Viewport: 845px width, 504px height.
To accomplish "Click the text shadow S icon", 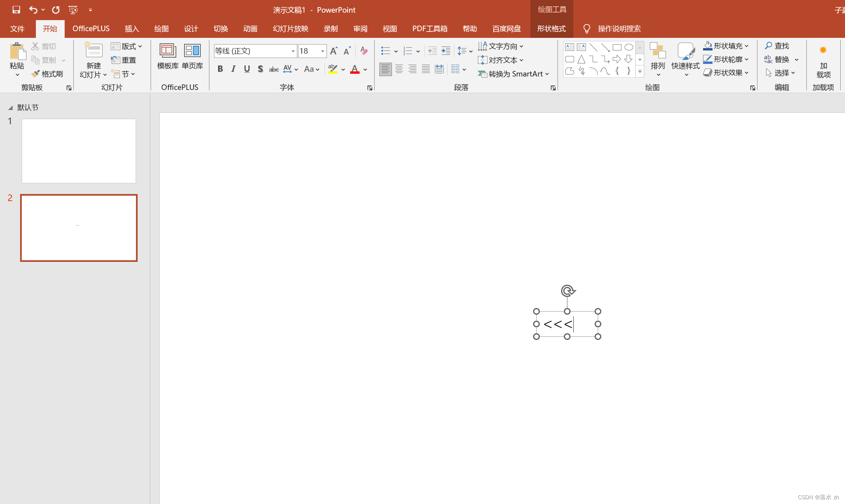I will 260,69.
